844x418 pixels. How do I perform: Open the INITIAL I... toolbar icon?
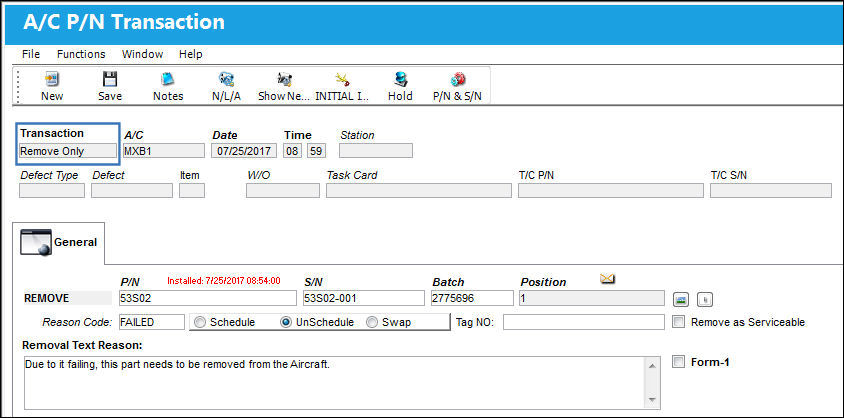pos(342,80)
